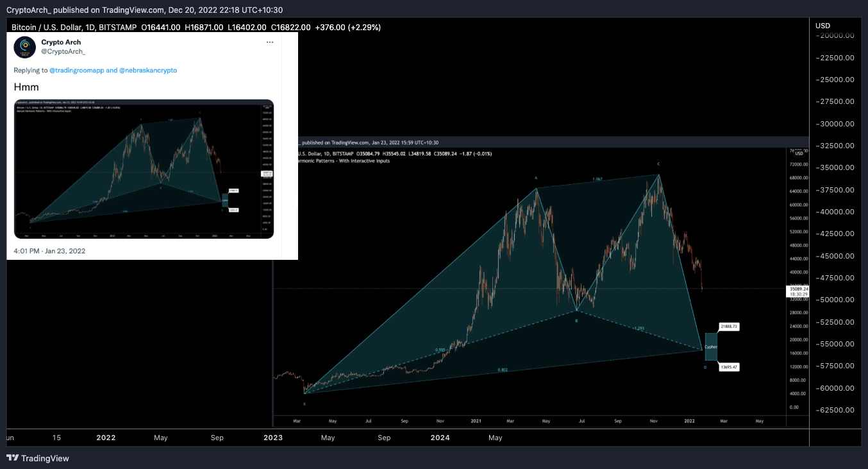868x469 pixels.
Task: Click the TradingView logo at bottom
Action: [x=38, y=458]
